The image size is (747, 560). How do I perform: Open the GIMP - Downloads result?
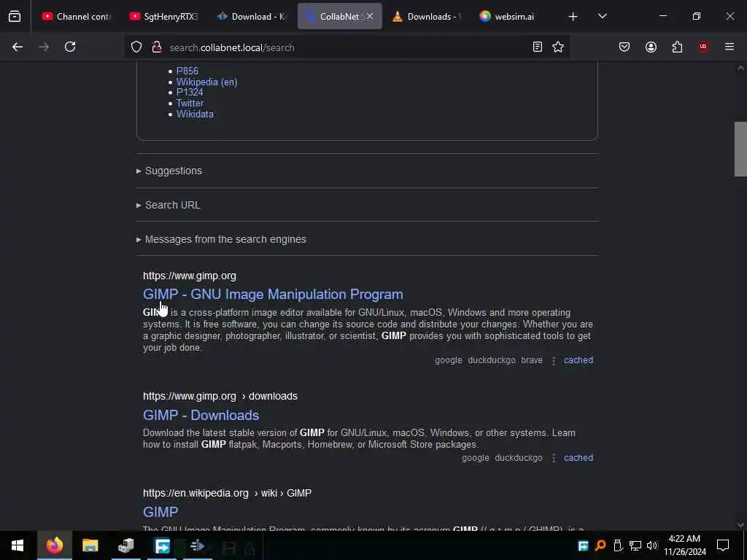pyautogui.click(x=201, y=415)
